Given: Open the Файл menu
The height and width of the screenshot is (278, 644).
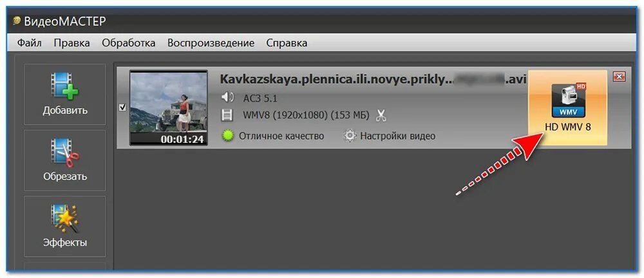Looking at the screenshot, I should (x=29, y=43).
